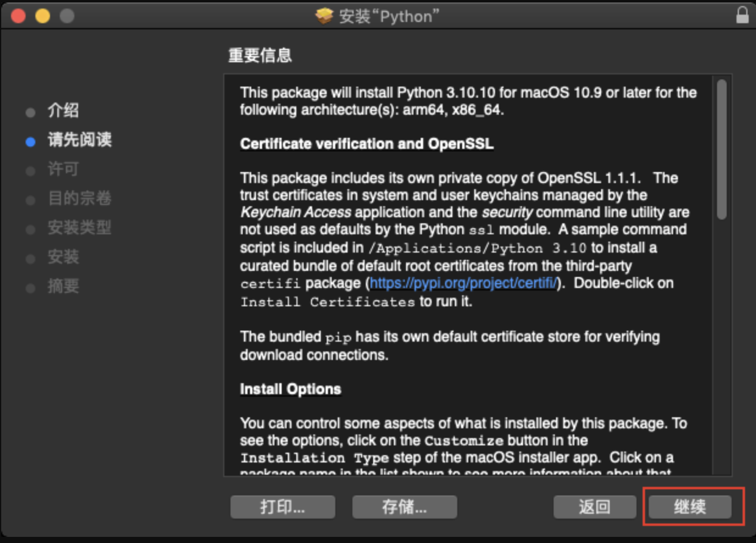This screenshot has height=543, width=756.
Task: Select the 摘要 step in sidebar
Action: 63,287
